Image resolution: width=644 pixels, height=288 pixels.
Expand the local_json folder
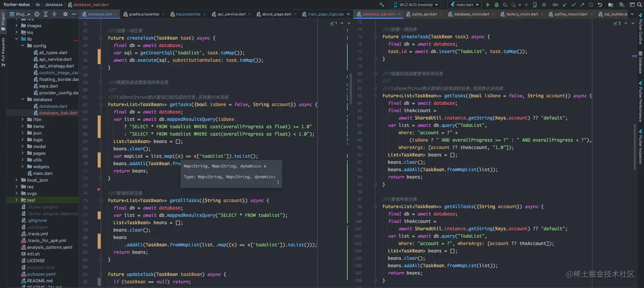tap(17, 180)
